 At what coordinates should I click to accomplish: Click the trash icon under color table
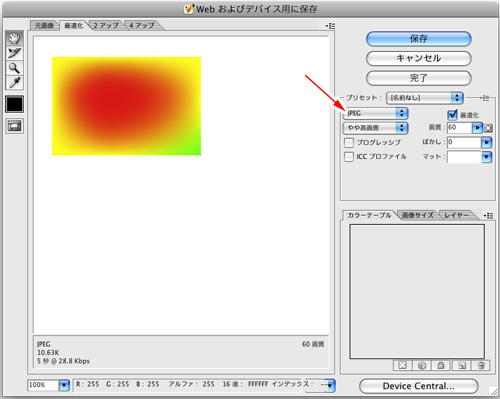pyautogui.click(x=481, y=365)
